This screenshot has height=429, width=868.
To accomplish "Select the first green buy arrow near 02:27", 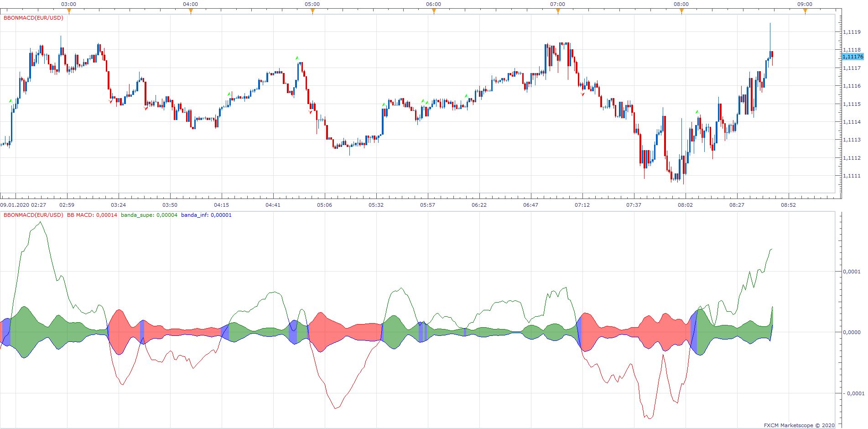I will tap(10, 101).
